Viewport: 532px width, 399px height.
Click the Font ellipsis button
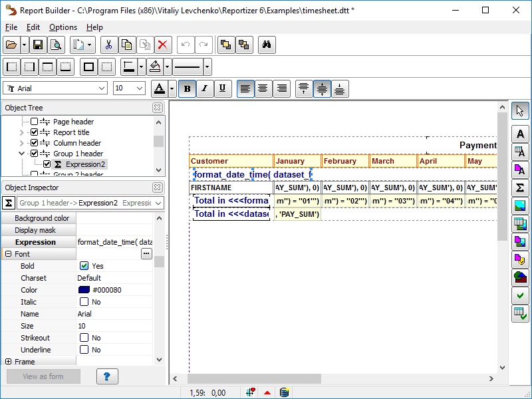click(x=146, y=254)
